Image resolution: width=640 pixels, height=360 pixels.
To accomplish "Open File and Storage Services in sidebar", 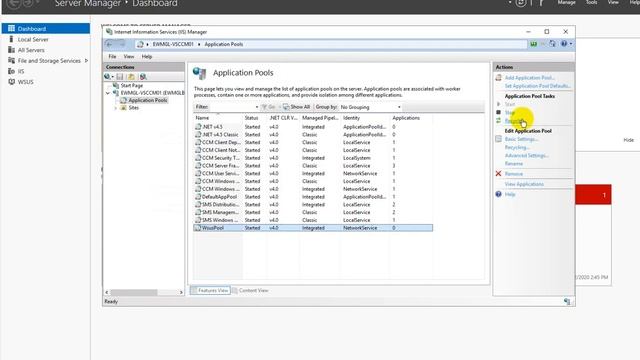I will [x=49, y=61].
